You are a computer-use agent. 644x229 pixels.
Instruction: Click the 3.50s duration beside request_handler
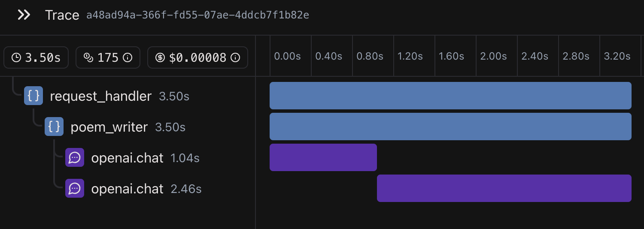click(x=174, y=96)
